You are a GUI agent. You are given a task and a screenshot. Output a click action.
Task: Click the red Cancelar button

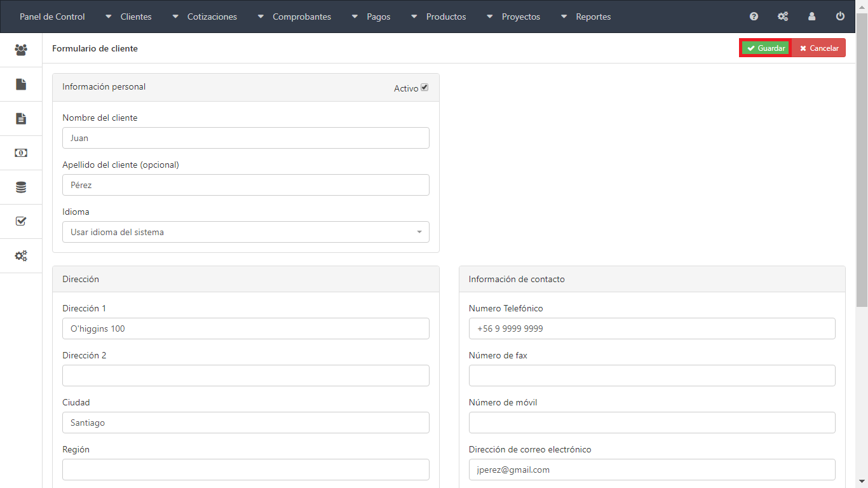[818, 48]
